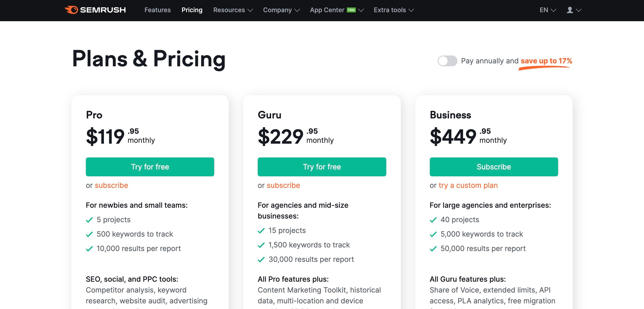Click 'For large agencies and enterprises:' text
The image size is (644, 309).
tap(490, 205)
